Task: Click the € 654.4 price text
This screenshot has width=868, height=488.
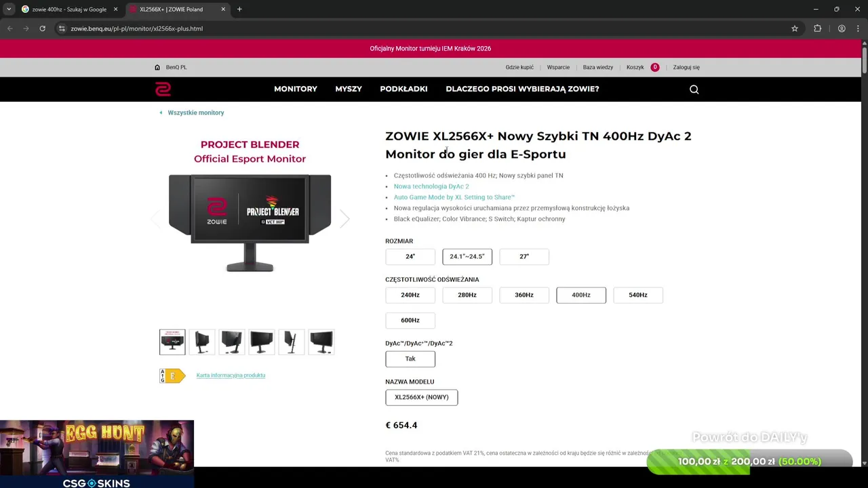Action: click(x=401, y=425)
